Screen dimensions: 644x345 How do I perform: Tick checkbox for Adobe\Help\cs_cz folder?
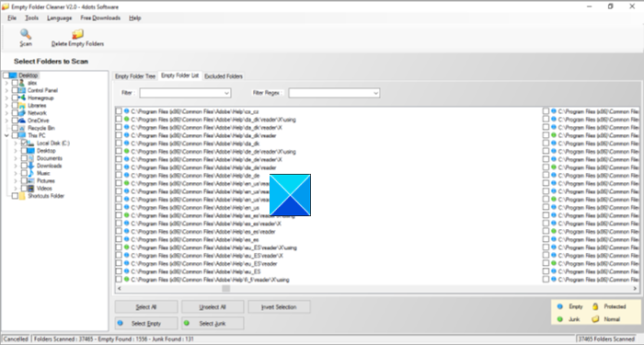click(x=119, y=111)
